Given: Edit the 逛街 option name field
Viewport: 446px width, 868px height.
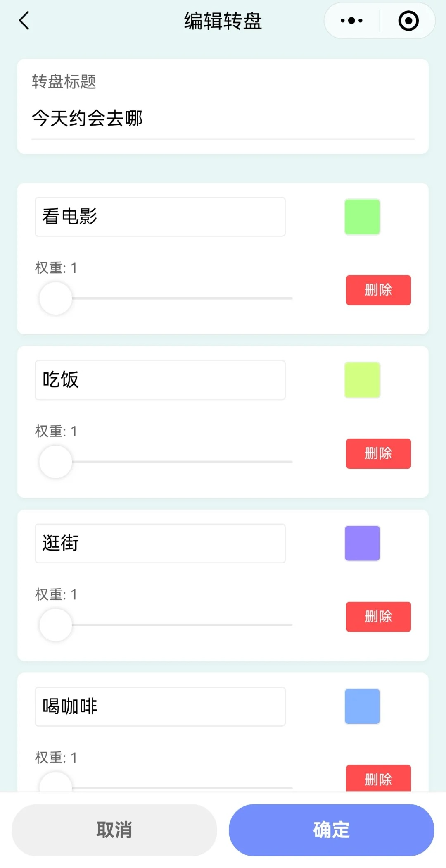Looking at the screenshot, I should pos(160,544).
